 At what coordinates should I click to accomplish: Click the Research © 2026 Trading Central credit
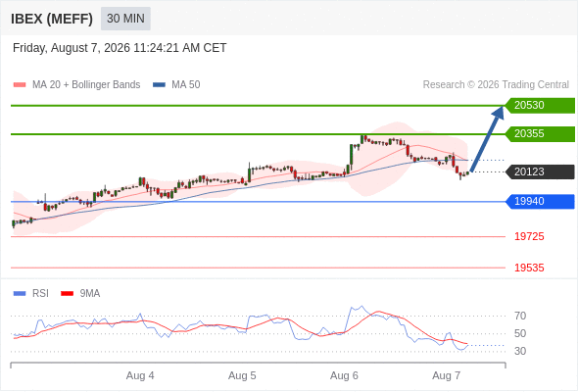point(496,85)
